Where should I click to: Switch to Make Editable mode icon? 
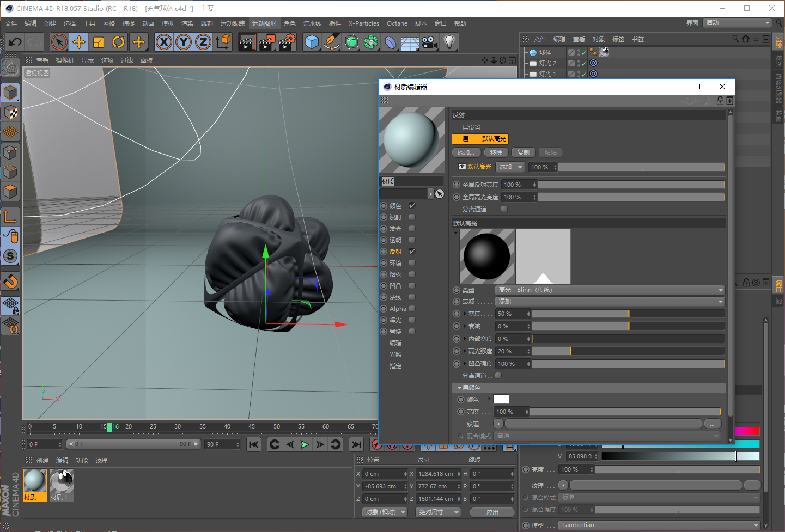pos(10,68)
